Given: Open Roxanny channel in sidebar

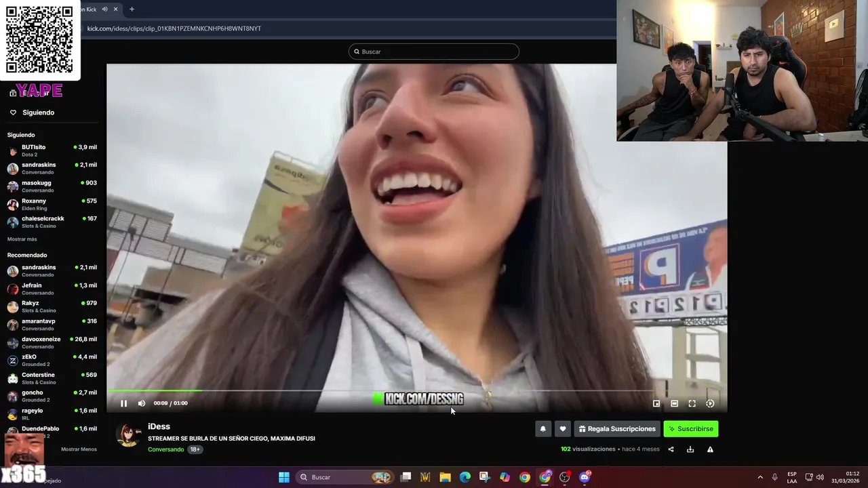Looking at the screenshot, I should (x=52, y=204).
